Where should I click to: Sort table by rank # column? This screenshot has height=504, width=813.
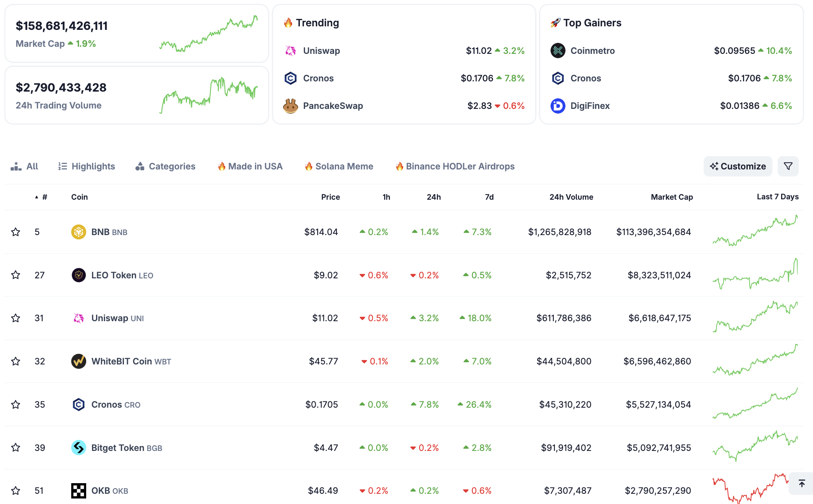pyautogui.click(x=41, y=197)
